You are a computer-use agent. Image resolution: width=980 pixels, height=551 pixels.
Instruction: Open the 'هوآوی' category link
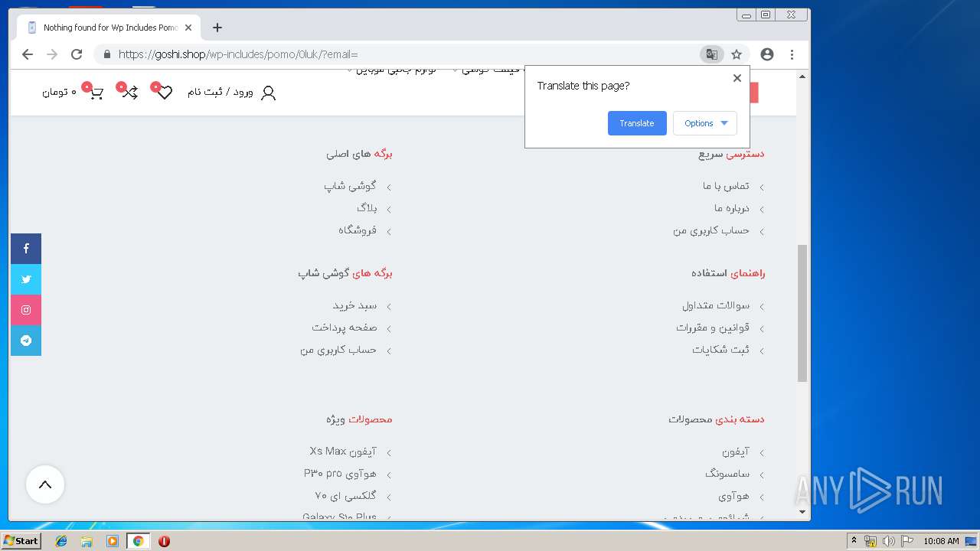(734, 496)
